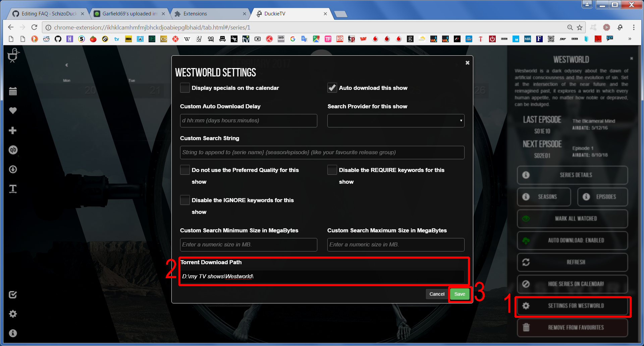Open Series Details for Westworld

572,175
